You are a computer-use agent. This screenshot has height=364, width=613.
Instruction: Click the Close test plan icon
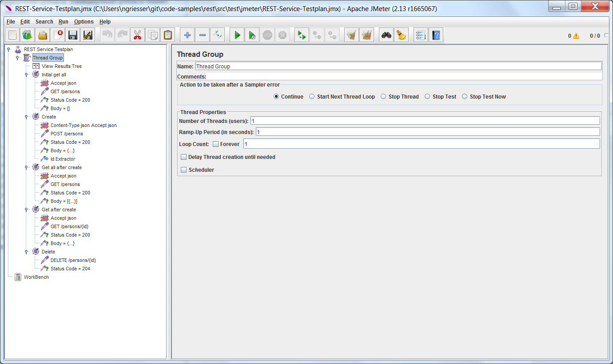(58, 35)
